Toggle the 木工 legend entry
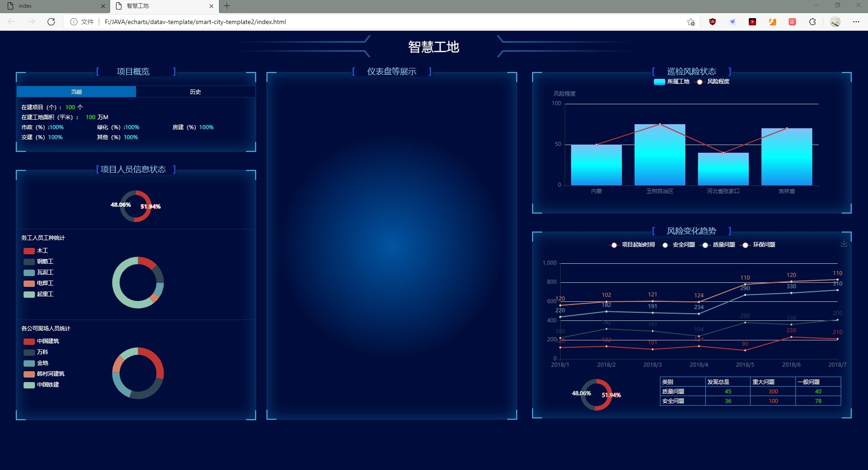The image size is (868, 470). [x=36, y=251]
